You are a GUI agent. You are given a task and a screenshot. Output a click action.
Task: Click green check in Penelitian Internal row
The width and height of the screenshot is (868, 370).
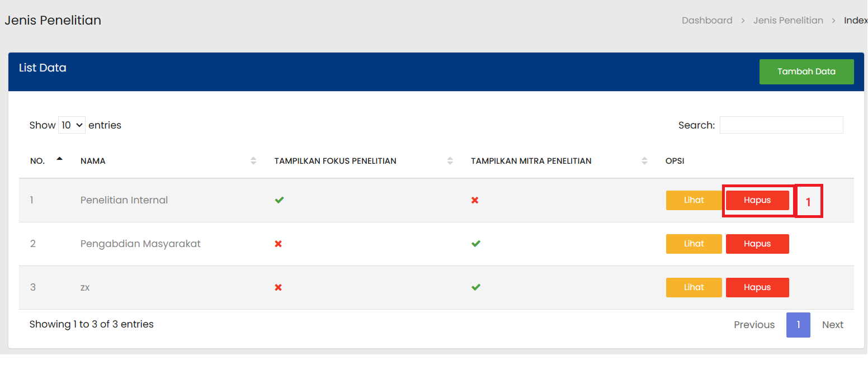click(x=280, y=200)
